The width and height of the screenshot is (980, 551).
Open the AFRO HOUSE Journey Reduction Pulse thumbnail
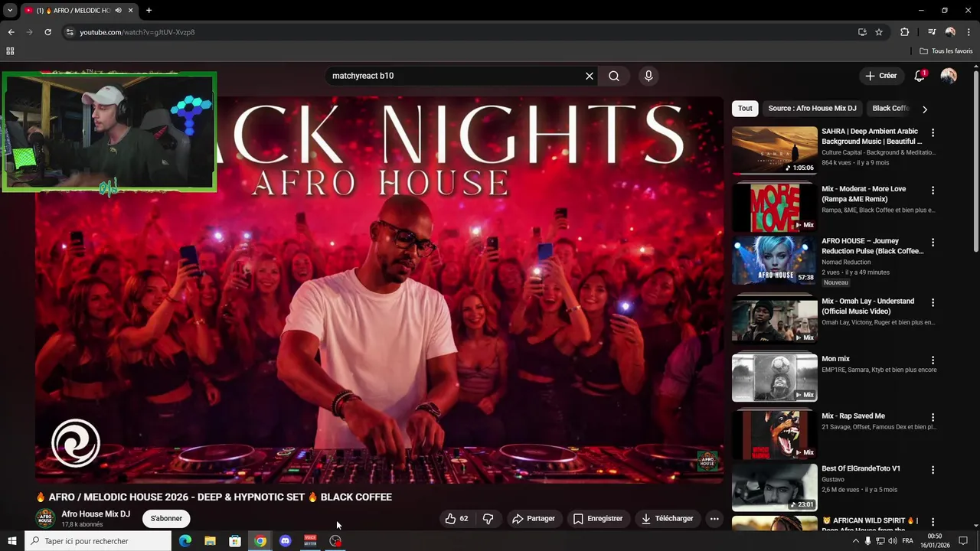tap(775, 261)
